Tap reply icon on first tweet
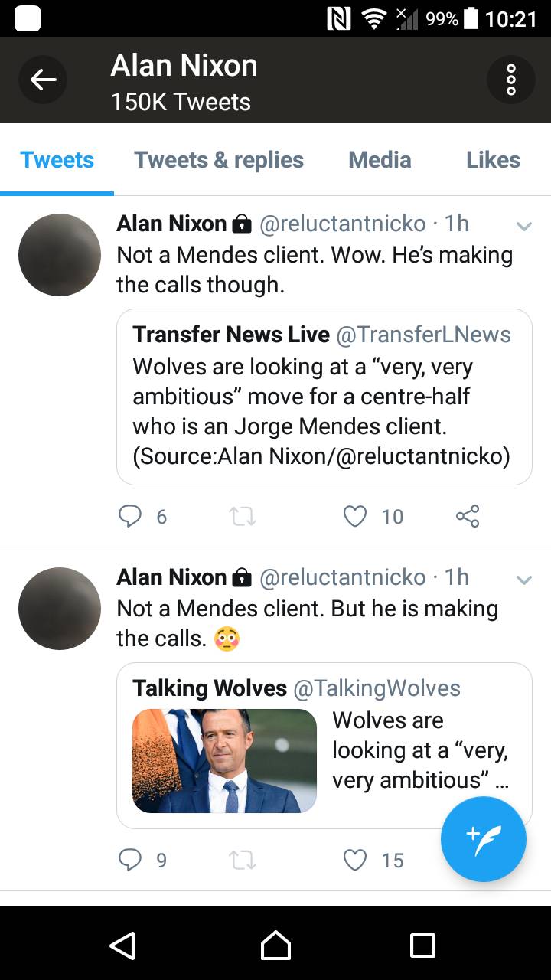551x980 pixels. coord(130,517)
